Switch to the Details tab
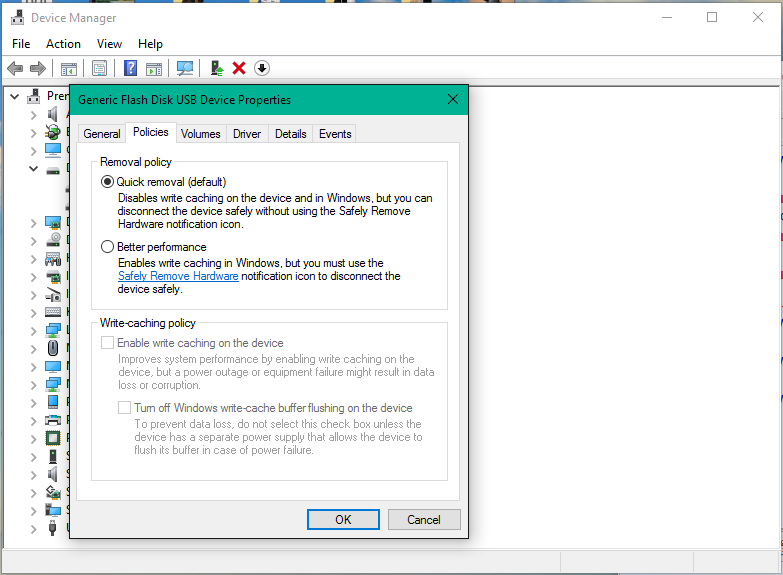 tap(291, 134)
